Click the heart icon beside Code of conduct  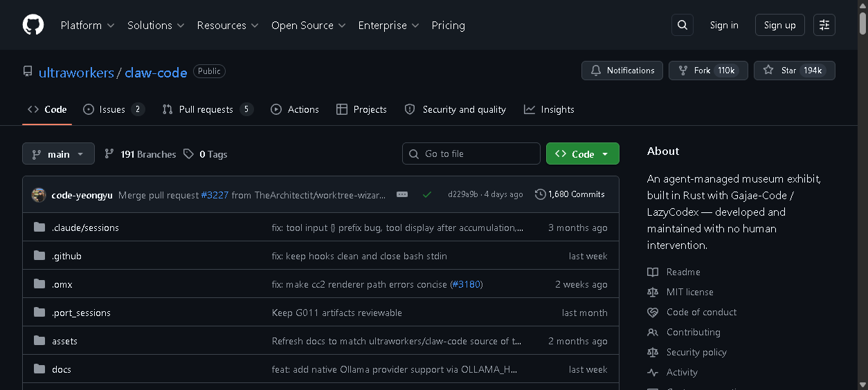(653, 312)
